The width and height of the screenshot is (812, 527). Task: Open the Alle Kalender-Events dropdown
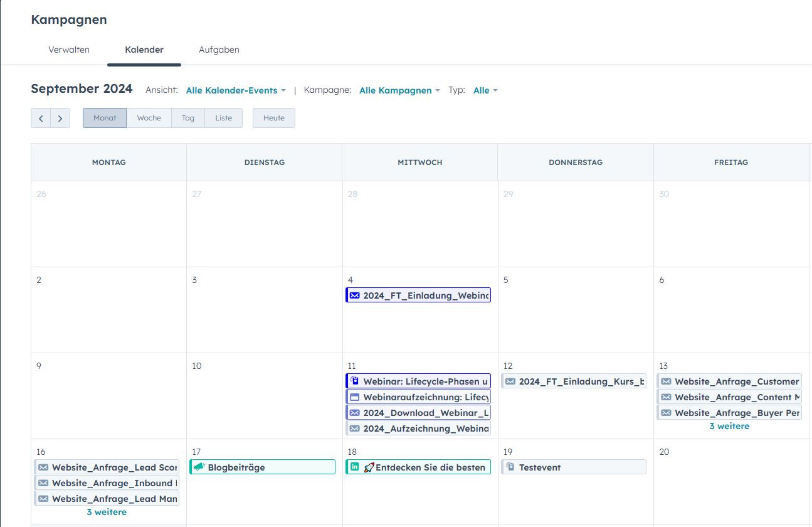coord(236,90)
